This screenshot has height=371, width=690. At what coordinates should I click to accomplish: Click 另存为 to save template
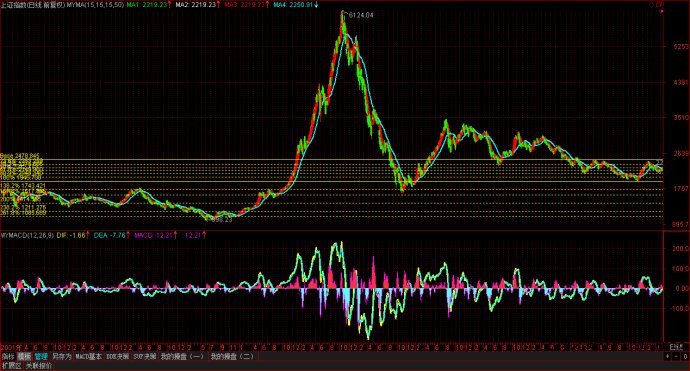pos(62,356)
